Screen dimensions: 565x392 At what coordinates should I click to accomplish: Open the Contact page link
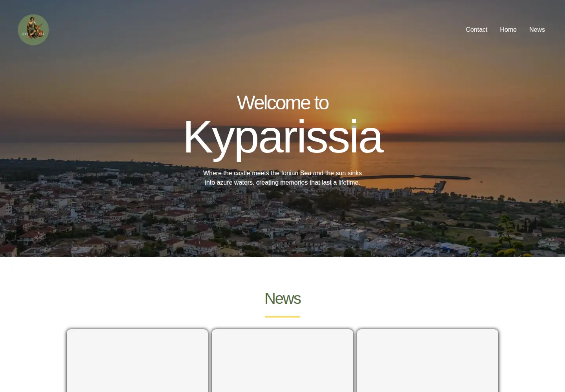476,30
